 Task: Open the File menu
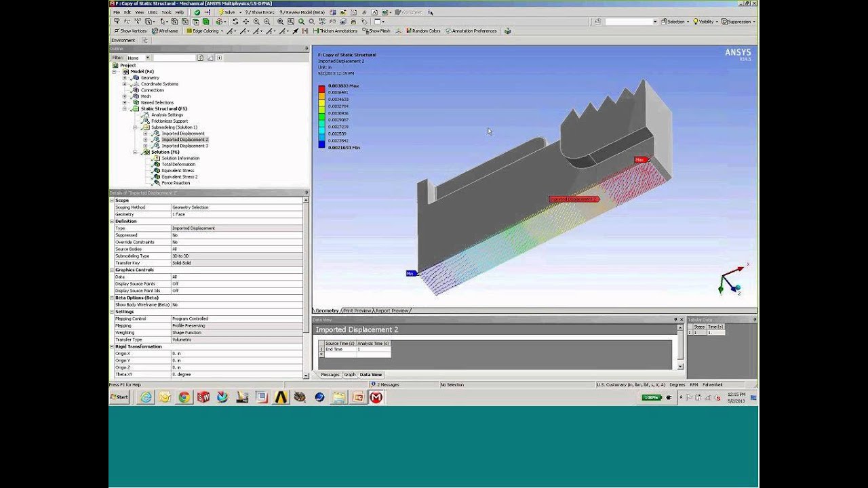pos(117,12)
